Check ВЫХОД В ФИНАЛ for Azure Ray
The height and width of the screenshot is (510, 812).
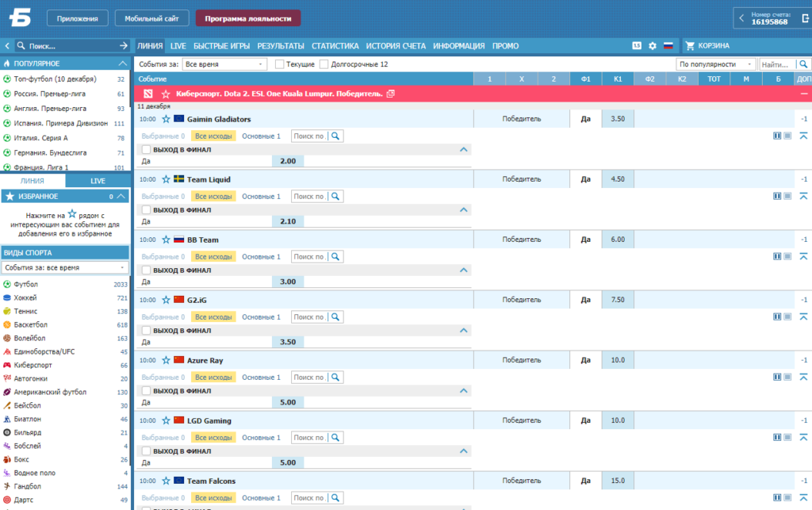coord(146,391)
